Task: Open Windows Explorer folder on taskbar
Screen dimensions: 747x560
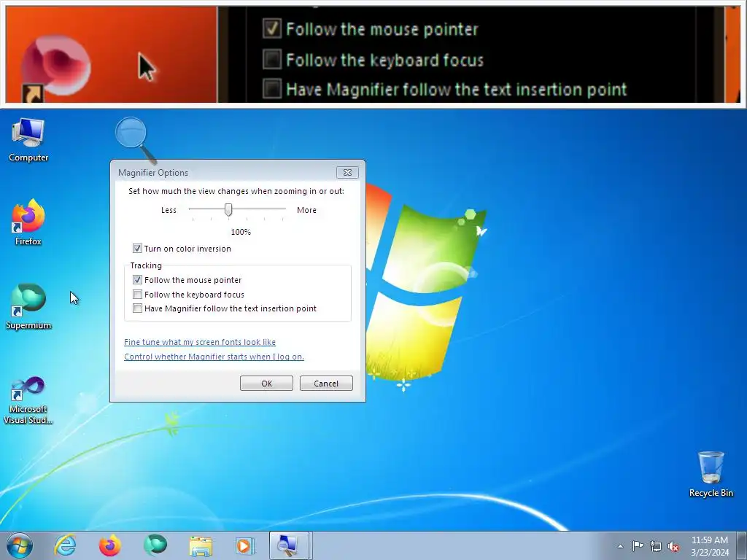Action: coord(201,545)
